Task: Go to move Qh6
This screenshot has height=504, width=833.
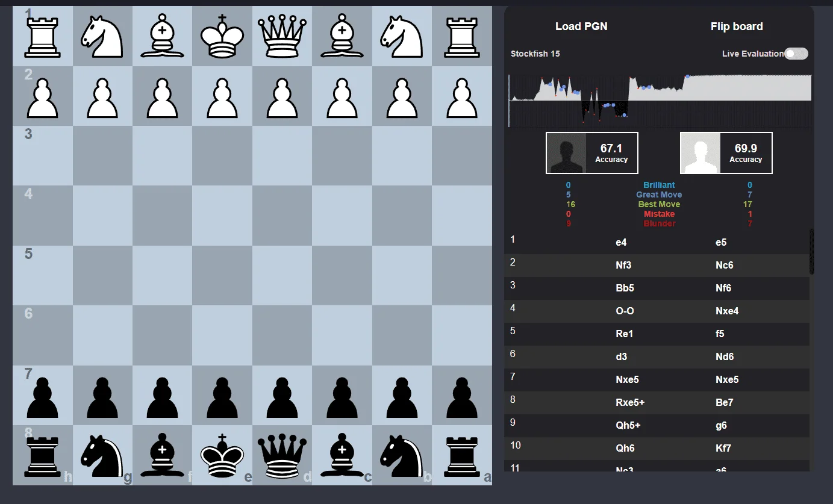Action: pyautogui.click(x=625, y=449)
